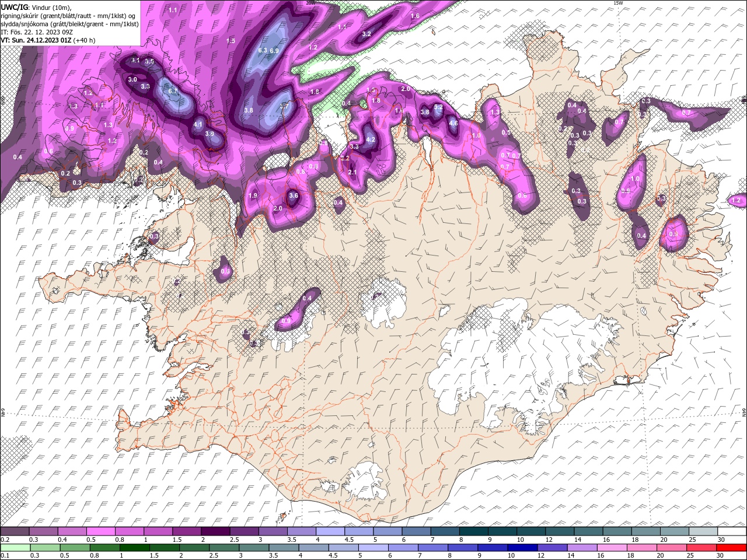Click top legend swatch between 8 and 9
Screen dimensions: 747x560
(x=473, y=531)
